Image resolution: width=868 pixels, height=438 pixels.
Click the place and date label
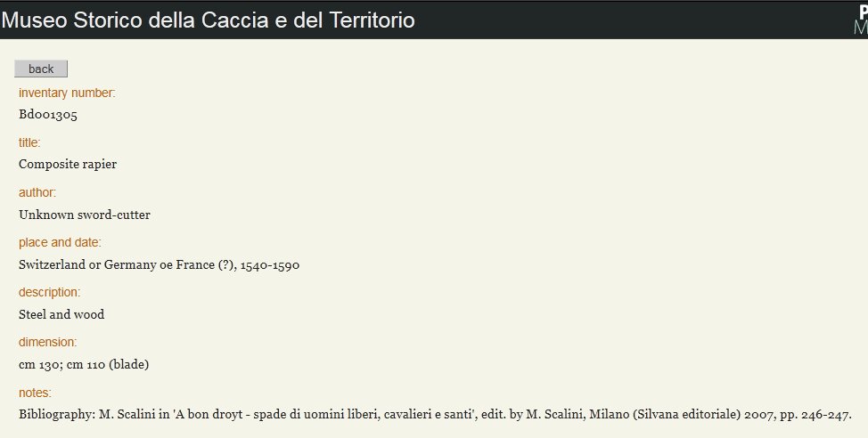60,242
